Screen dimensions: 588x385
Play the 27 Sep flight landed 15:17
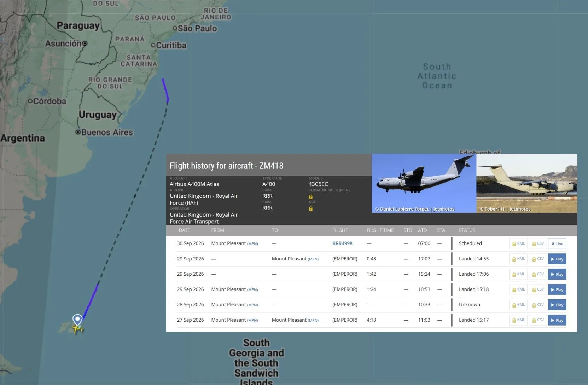557,320
